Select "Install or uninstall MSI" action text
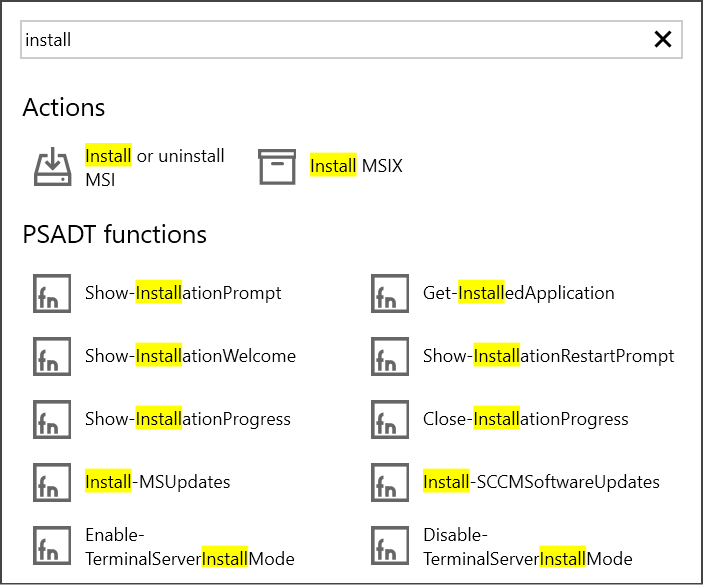Viewport: 704px width, 585px height. pos(154,167)
